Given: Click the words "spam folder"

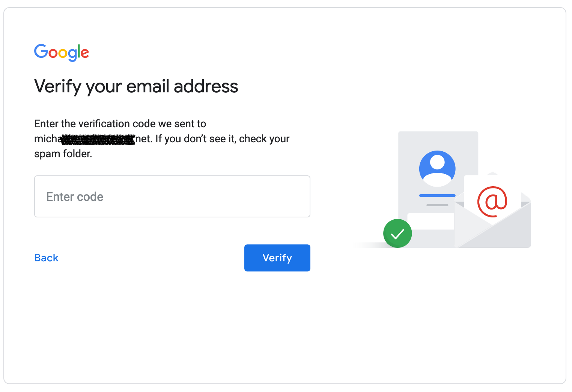Looking at the screenshot, I should (x=63, y=154).
